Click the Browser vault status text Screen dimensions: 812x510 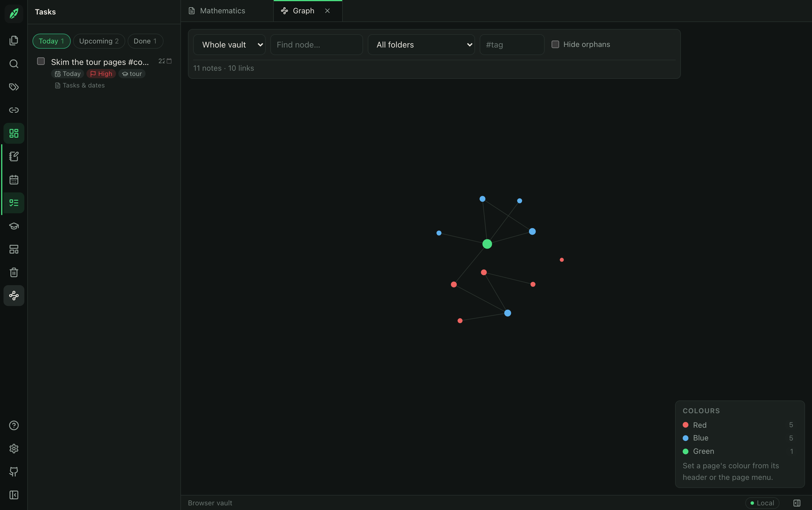pos(210,503)
